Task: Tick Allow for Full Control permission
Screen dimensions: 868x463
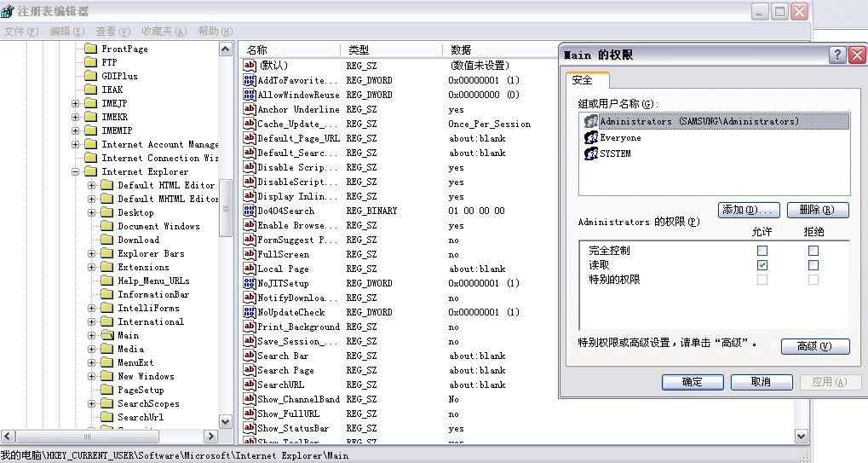Action: click(x=762, y=251)
